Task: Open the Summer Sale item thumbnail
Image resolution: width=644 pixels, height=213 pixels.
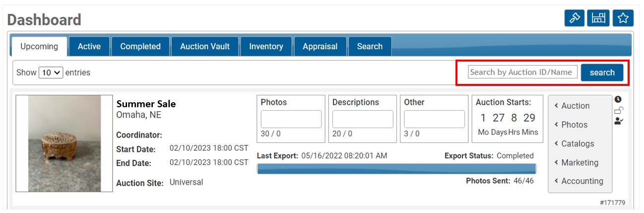Action: (64, 143)
